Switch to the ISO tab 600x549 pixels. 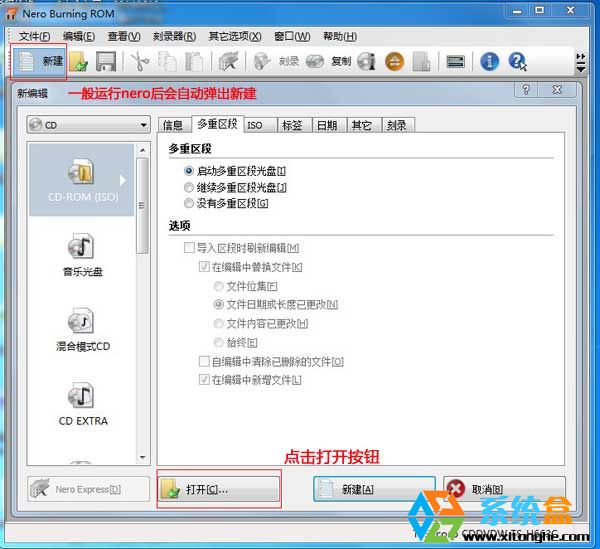tap(255, 125)
